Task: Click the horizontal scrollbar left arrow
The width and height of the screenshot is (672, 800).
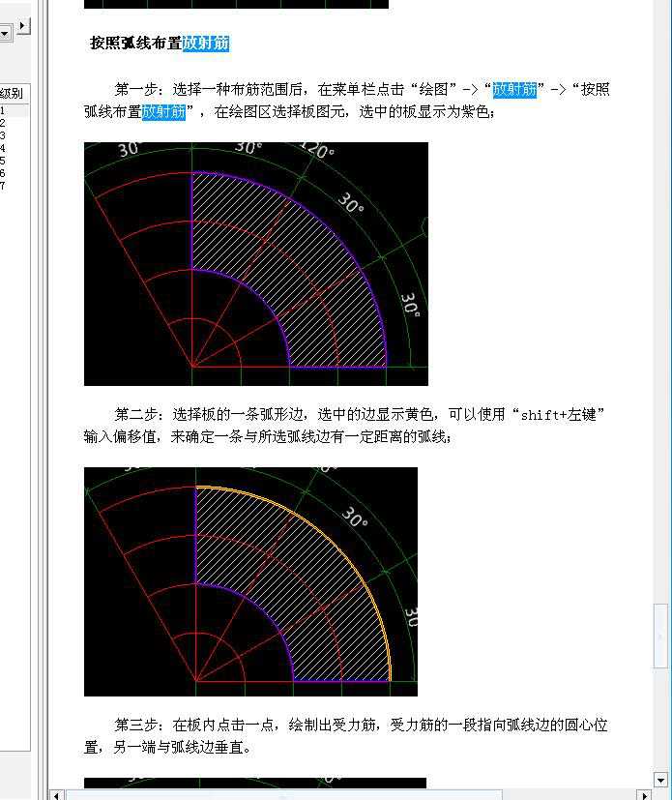Action: click(57, 795)
